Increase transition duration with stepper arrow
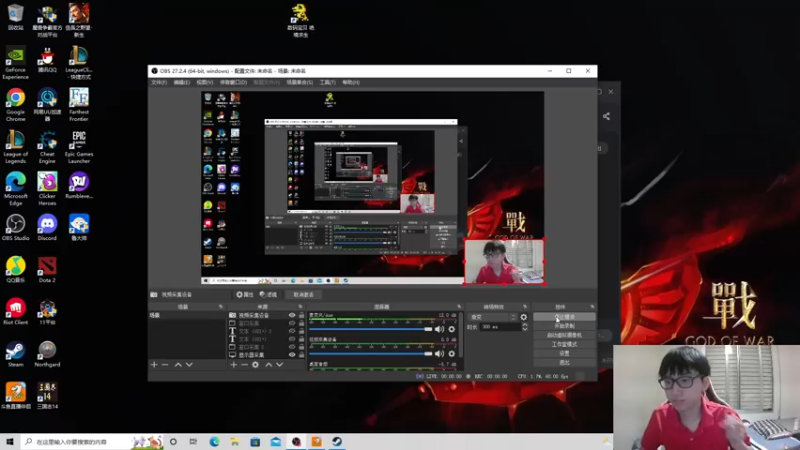The width and height of the screenshot is (800, 450). click(x=525, y=324)
